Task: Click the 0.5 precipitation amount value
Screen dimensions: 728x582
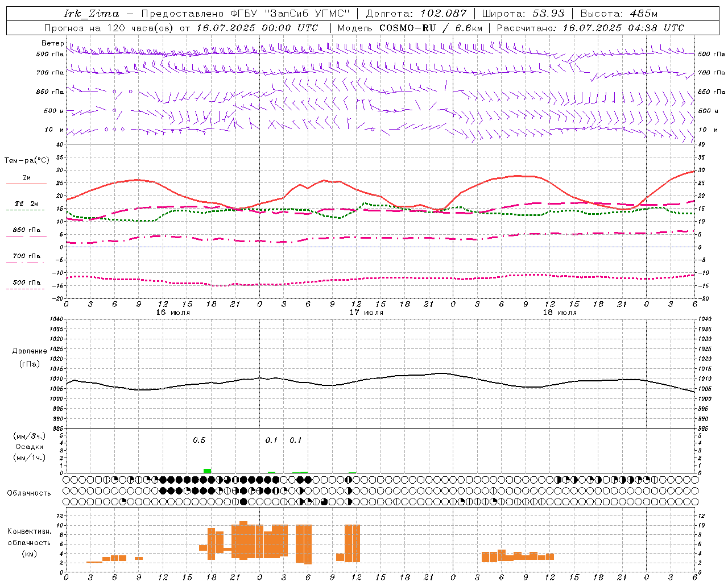Action: [x=199, y=440]
